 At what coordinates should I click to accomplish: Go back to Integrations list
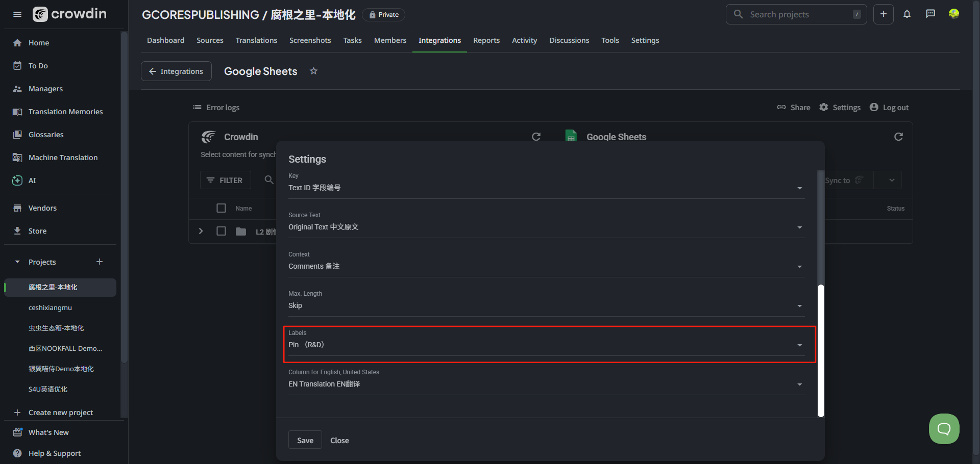pos(176,71)
